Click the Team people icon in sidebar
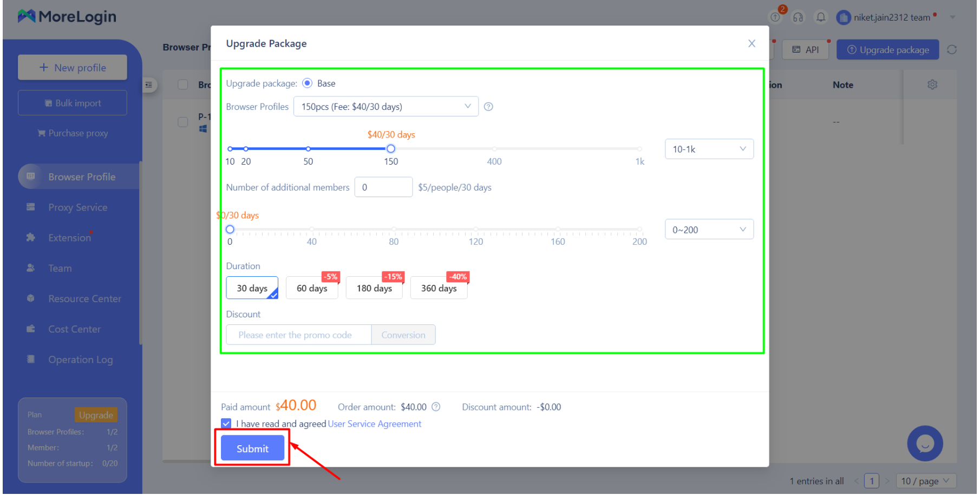This screenshot has width=980, height=495. click(x=31, y=268)
